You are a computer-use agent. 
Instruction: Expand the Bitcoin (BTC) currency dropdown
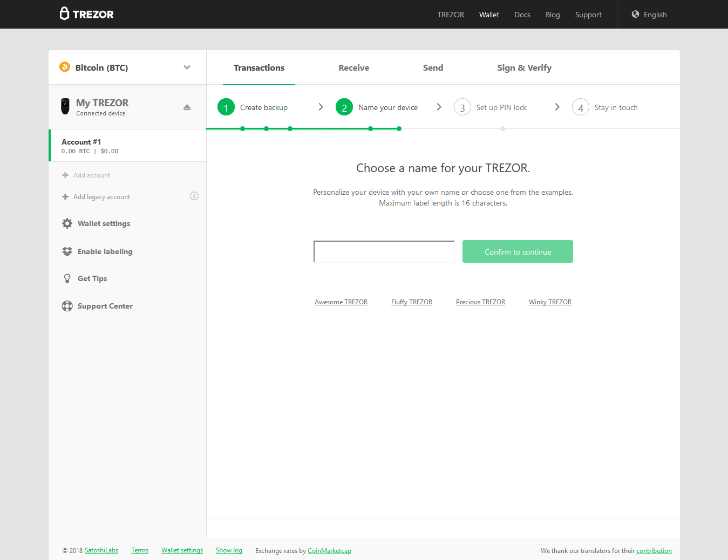(187, 67)
